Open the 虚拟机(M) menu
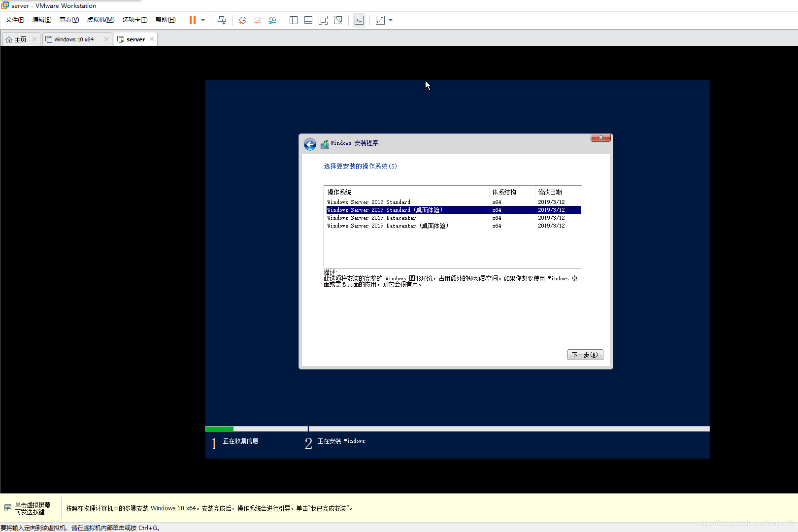The width and height of the screenshot is (798, 532). [100, 20]
